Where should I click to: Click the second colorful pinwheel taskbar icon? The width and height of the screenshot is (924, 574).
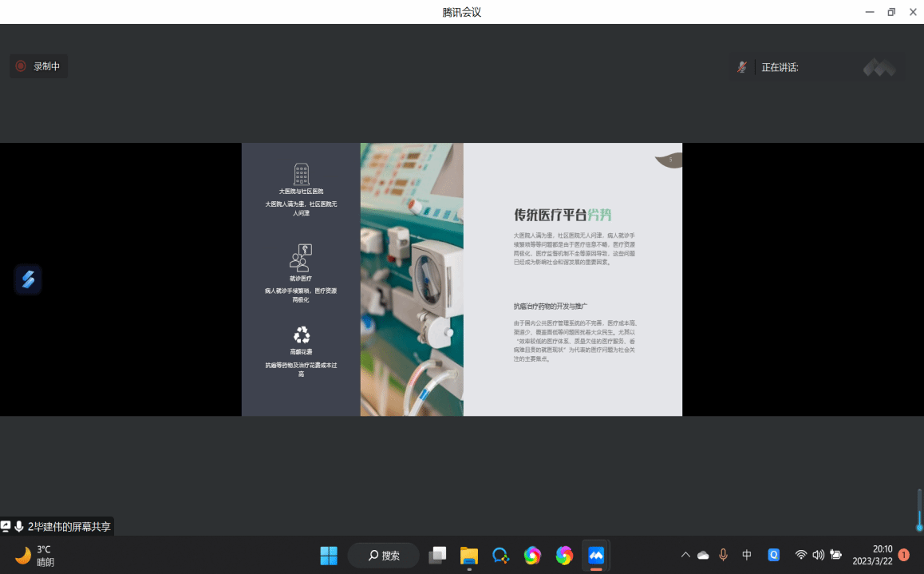coord(564,555)
